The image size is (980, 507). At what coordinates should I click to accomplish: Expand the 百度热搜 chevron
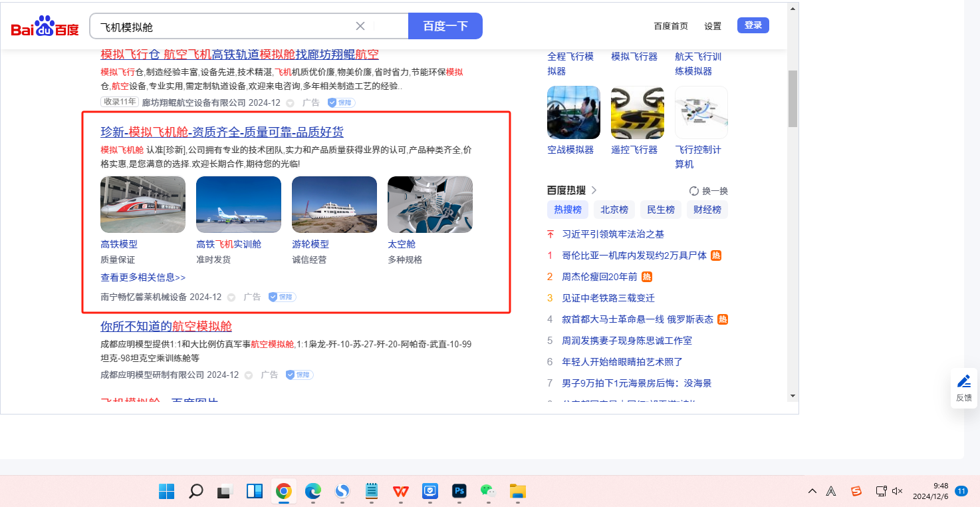point(594,190)
